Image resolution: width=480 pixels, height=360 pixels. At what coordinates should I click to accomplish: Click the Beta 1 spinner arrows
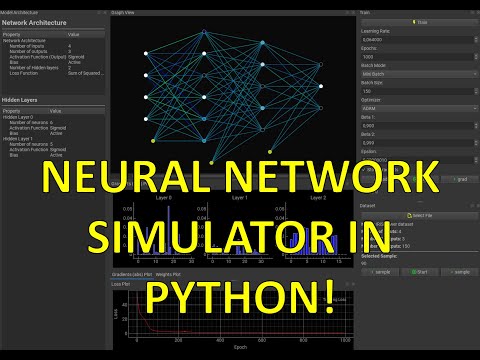[476, 126]
